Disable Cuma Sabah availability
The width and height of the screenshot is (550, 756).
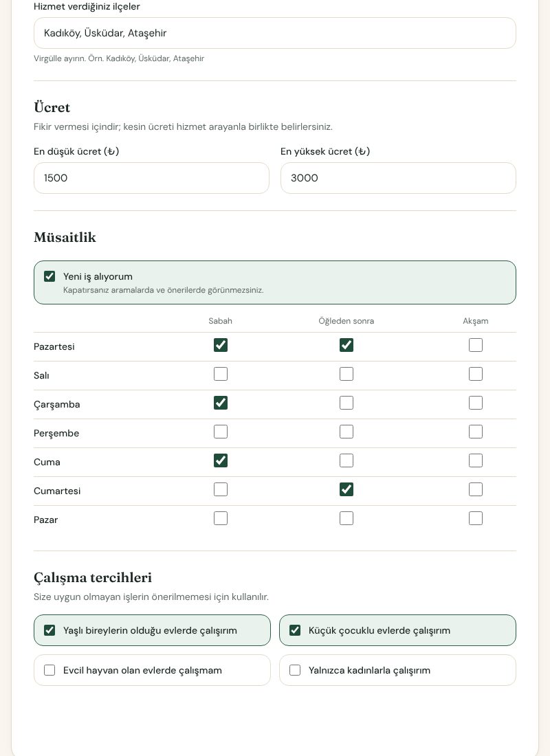221,461
